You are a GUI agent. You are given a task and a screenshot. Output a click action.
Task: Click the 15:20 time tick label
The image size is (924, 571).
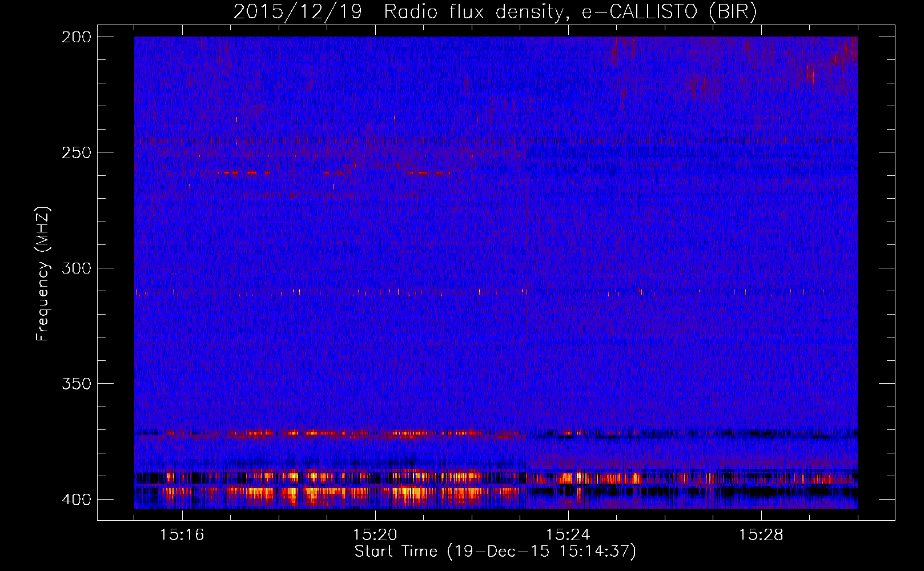pyautogui.click(x=375, y=534)
